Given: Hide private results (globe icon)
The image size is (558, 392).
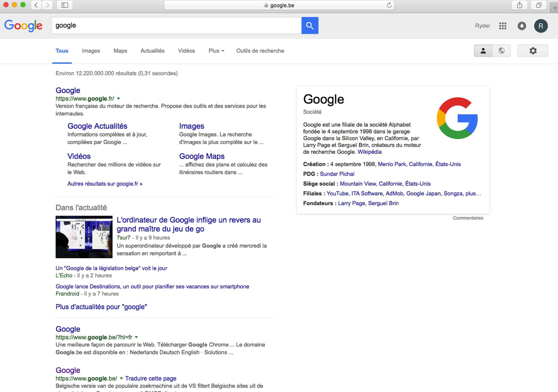Looking at the screenshot, I should [501, 51].
